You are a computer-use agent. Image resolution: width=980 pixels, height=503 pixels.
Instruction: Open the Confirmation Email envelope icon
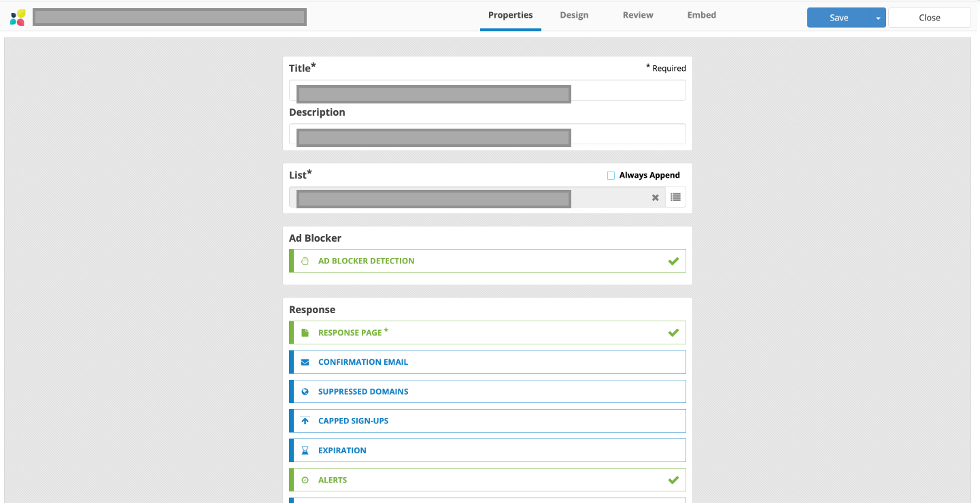click(305, 361)
